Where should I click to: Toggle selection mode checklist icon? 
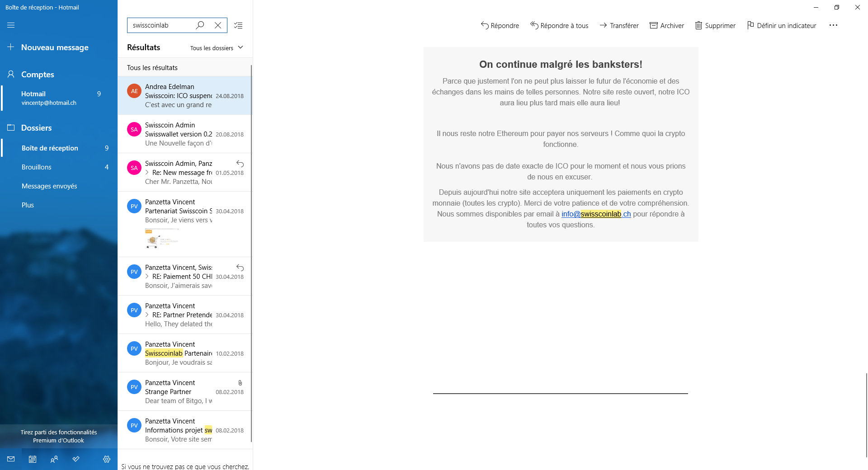tap(238, 25)
